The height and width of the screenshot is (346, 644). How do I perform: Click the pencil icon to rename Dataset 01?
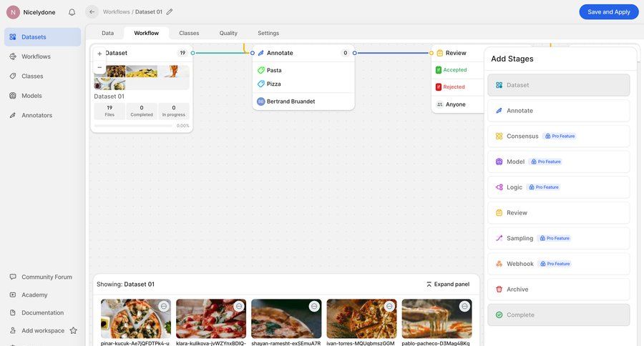click(170, 11)
